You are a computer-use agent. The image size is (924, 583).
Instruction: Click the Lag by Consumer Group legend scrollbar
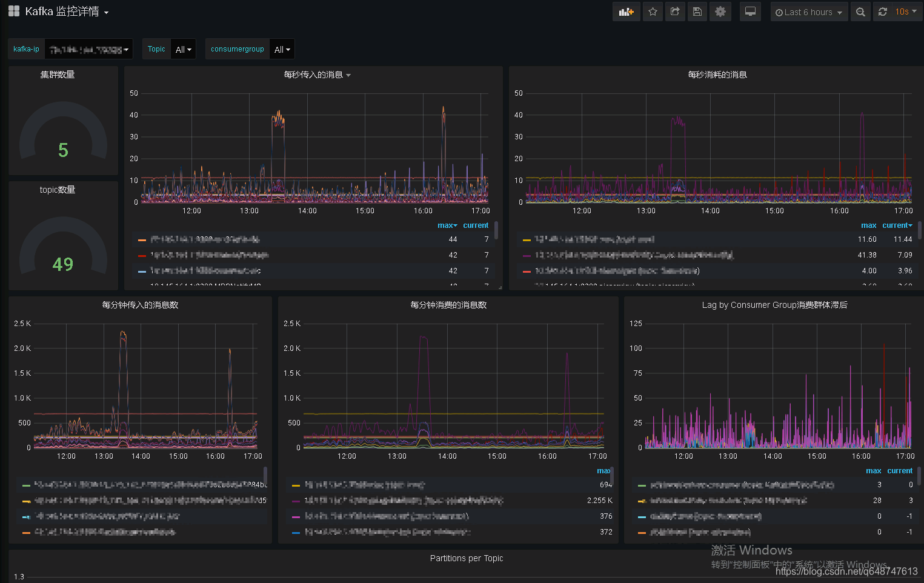[920, 476]
